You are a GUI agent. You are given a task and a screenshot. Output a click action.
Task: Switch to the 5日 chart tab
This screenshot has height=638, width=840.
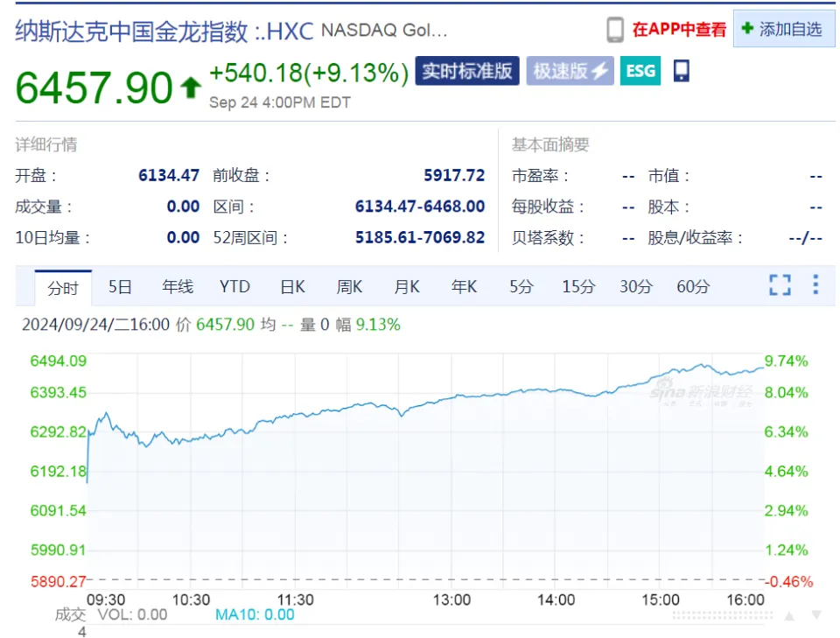[x=120, y=286]
